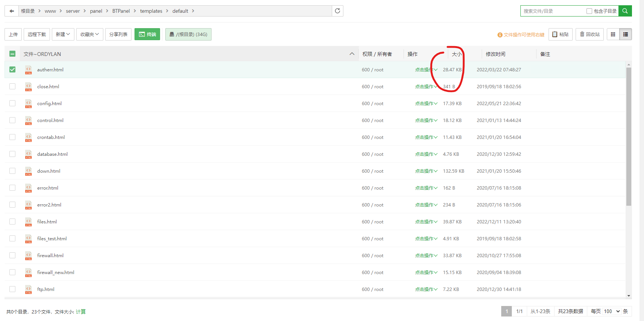
Task: Toggle file name sort arrow in header
Action: pyautogui.click(x=352, y=54)
